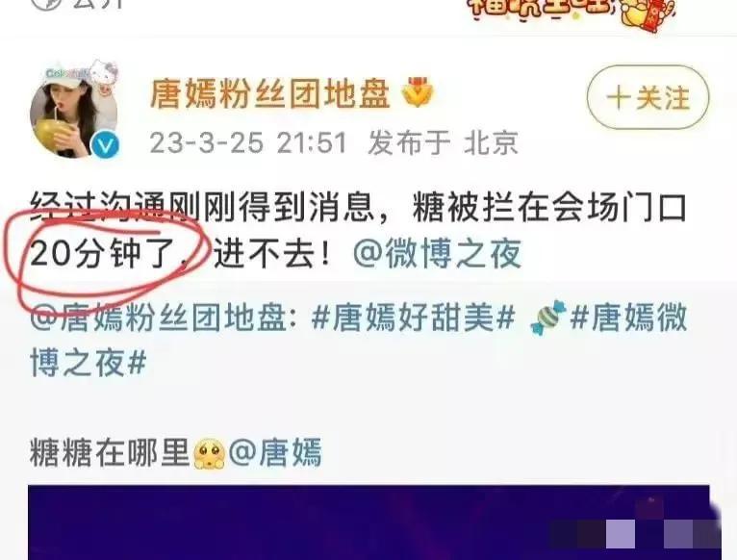
Task: Open the @微博之夜 mention
Action: tap(438, 253)
